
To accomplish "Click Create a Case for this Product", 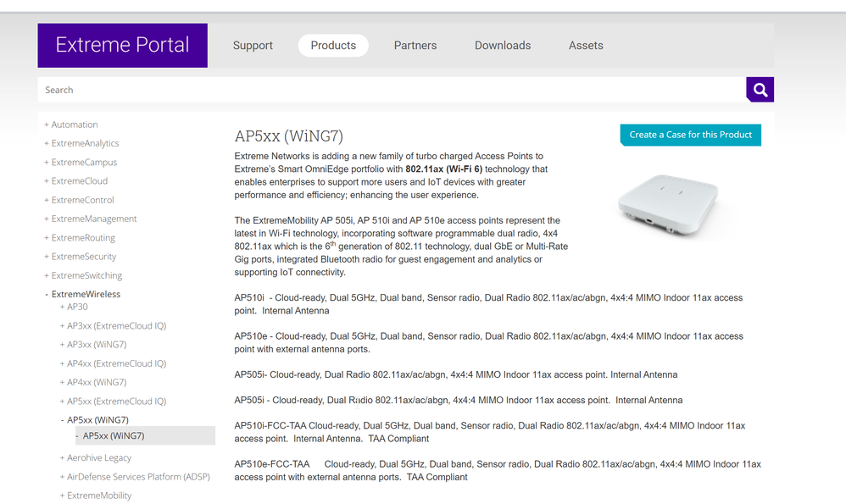I will click(691, 135).
